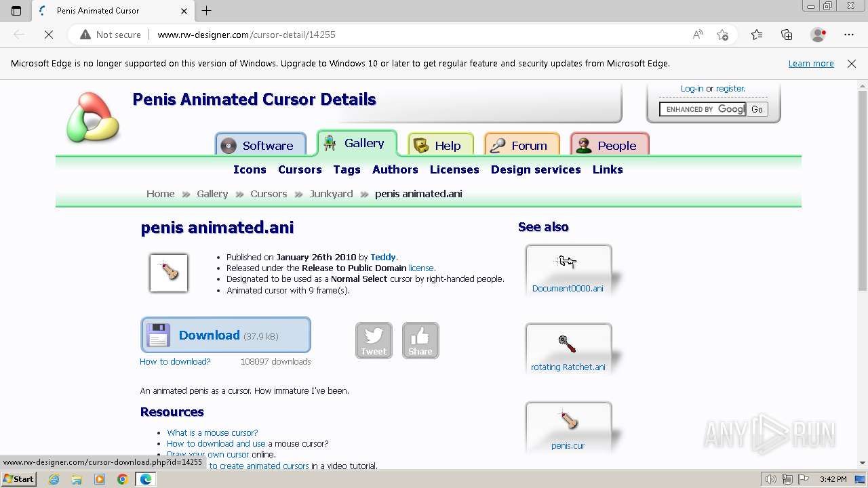Stop page loading button
The width and height of the screenshot is (868, 488).
pos(49,35)
